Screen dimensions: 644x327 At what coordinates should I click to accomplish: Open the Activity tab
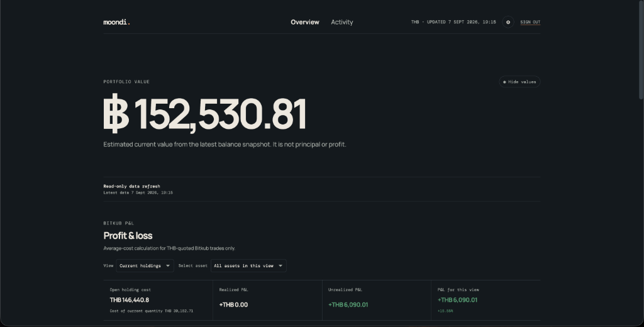pyautogui.click(x=341, y=22)
